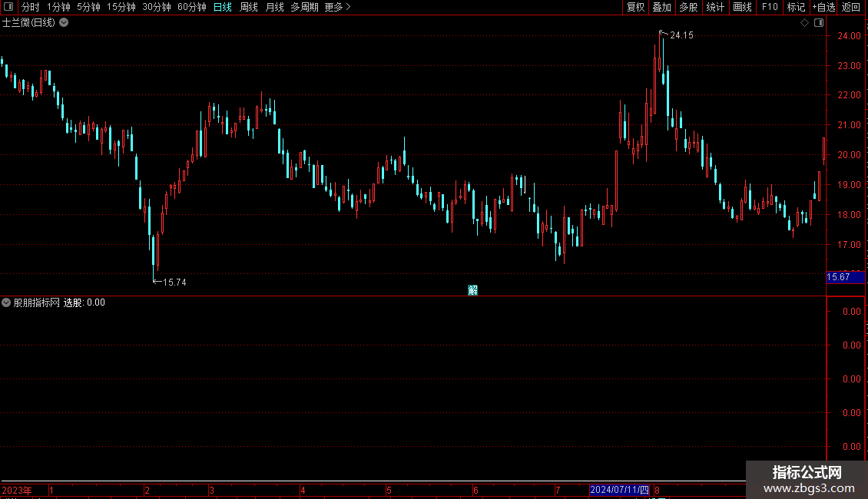Click the 20.00 price axis label
868x499 pixels.
tap(849, 155)
